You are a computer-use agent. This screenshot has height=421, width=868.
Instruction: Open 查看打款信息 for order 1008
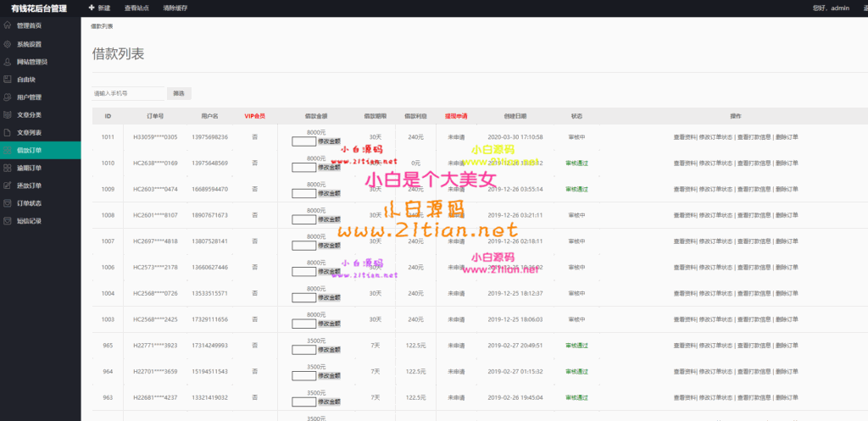click(x=754, y=215)
